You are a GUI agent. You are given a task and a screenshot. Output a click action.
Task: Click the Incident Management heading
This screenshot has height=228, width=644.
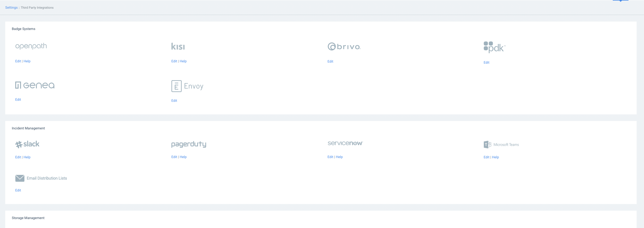pyautogui.click(x=28, y=128)
